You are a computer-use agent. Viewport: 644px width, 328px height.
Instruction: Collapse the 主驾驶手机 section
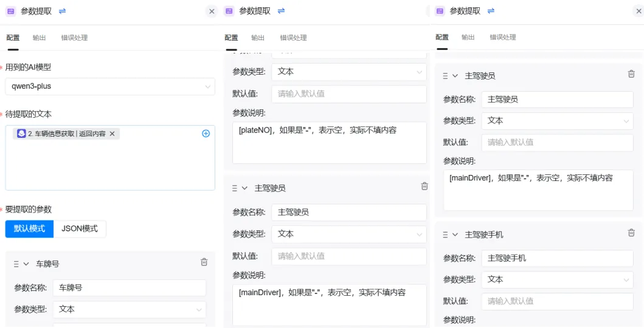click(x=455, y=234)
